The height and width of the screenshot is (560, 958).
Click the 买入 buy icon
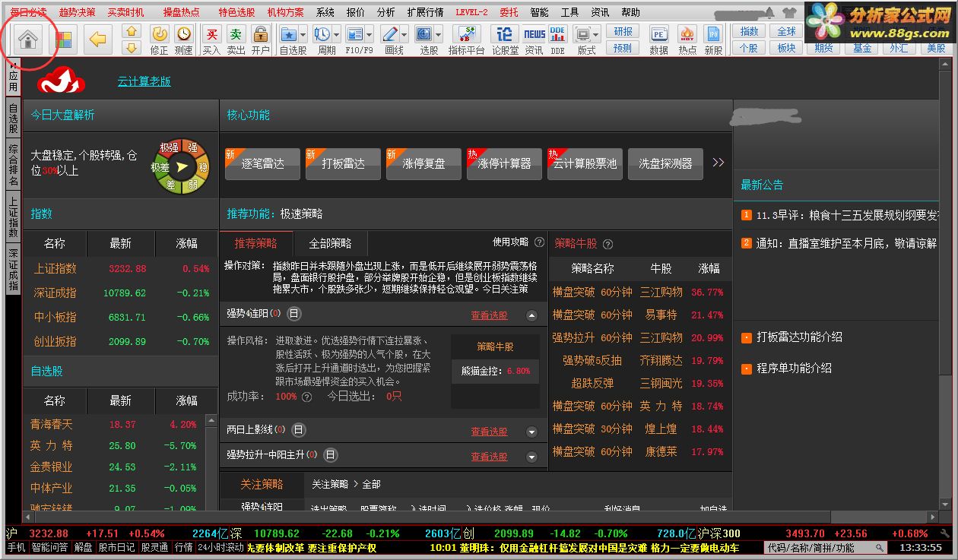click(212, 34)
